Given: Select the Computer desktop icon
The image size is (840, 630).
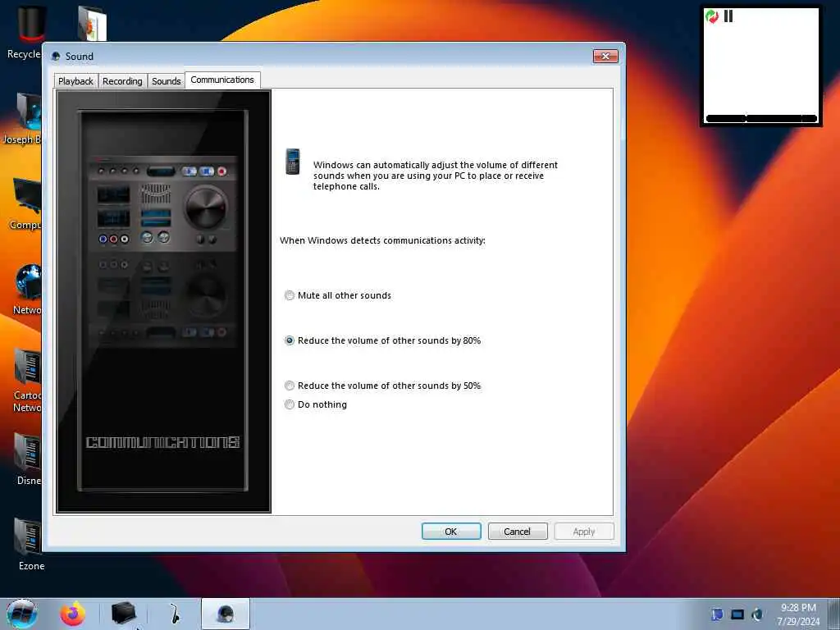Looking at the screenshot, I should [25, 203].
